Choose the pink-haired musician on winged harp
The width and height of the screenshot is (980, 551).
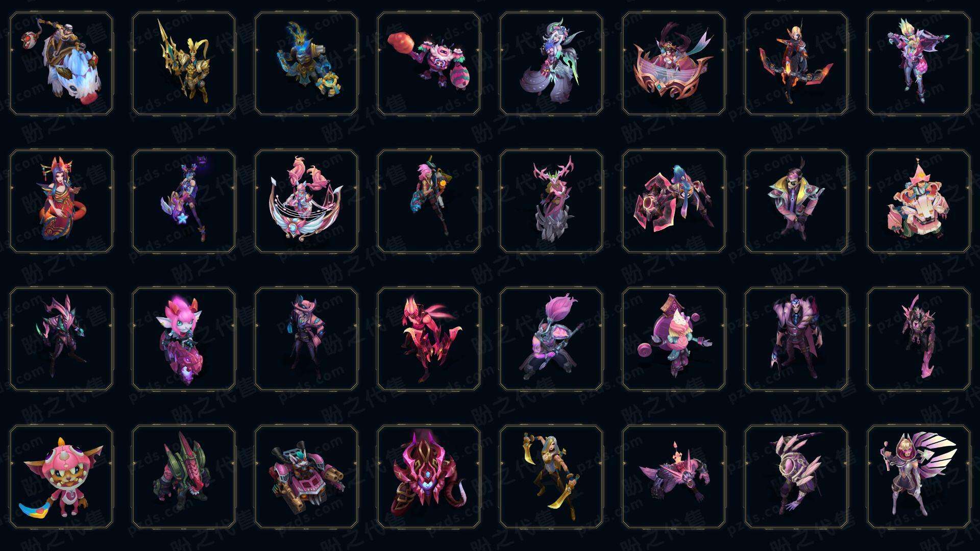point(306,201)
